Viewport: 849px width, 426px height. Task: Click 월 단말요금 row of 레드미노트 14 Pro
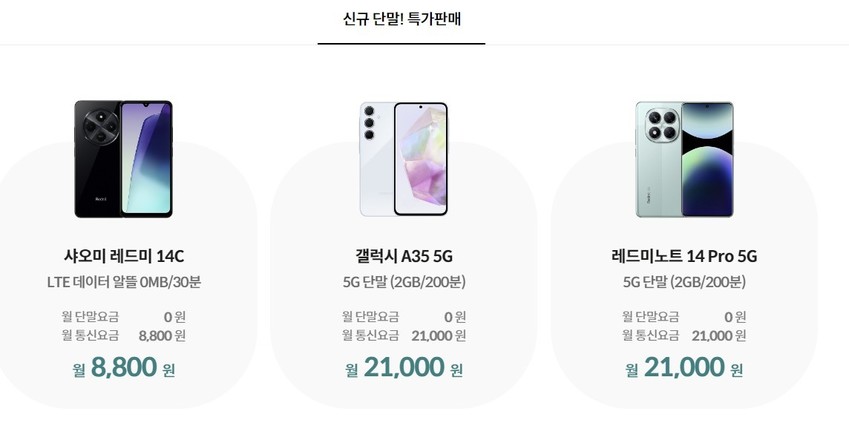684,317
